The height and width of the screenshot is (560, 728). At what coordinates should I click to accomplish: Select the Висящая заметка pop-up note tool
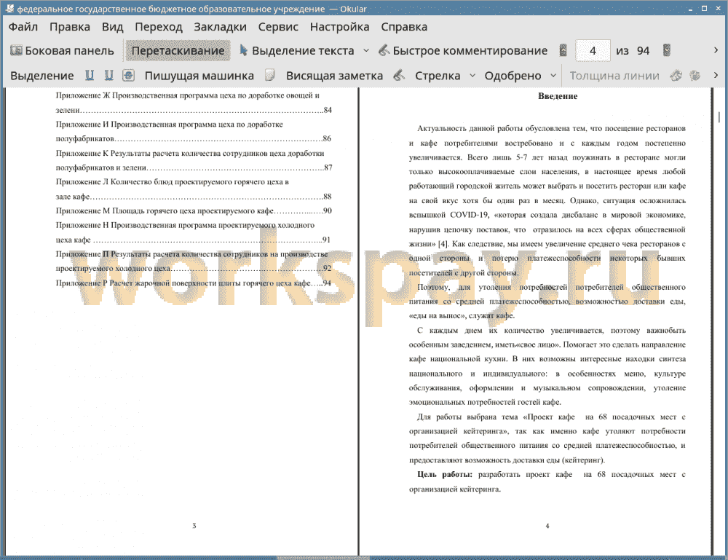point(334,76)
